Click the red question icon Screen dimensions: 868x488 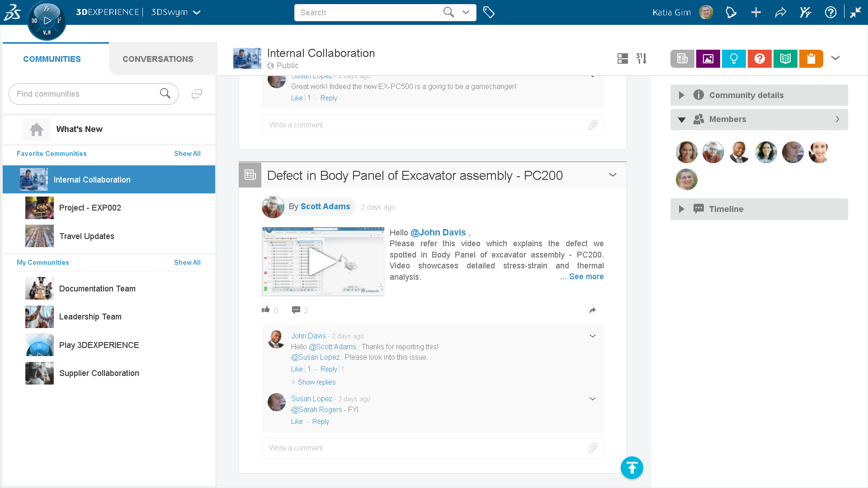point(759,59)
